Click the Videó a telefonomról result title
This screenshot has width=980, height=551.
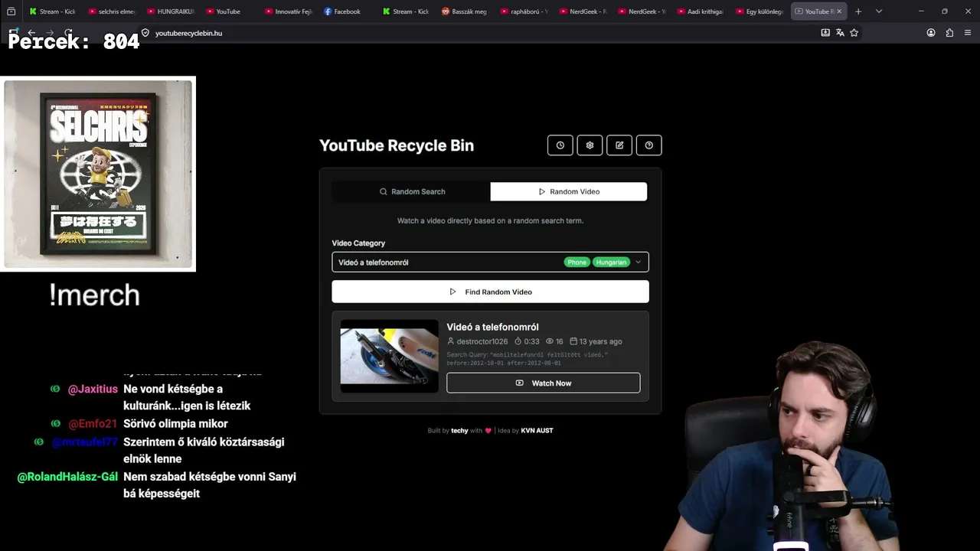(x=492, y=327)
